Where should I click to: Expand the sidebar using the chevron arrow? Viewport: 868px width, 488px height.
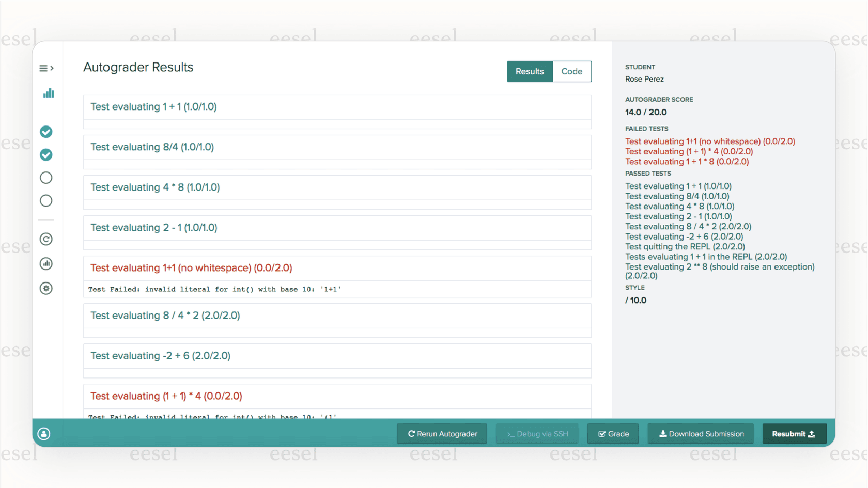tap(51, 68)
